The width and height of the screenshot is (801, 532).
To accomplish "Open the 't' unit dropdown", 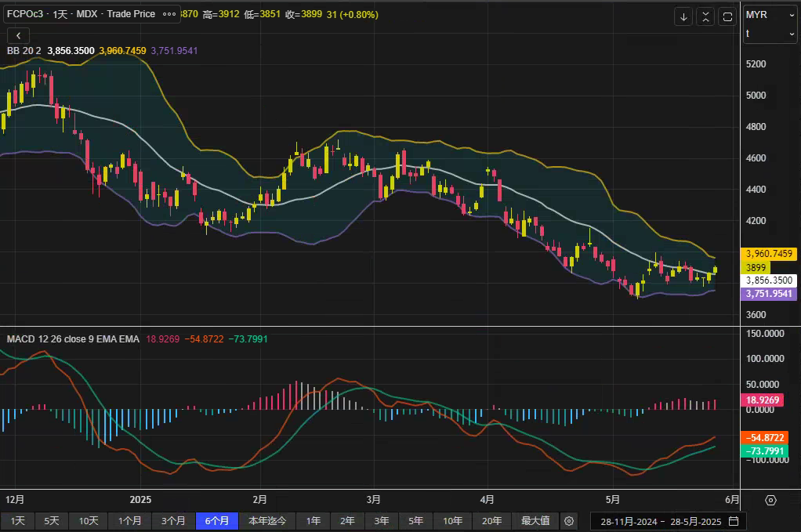I will 770,34.
